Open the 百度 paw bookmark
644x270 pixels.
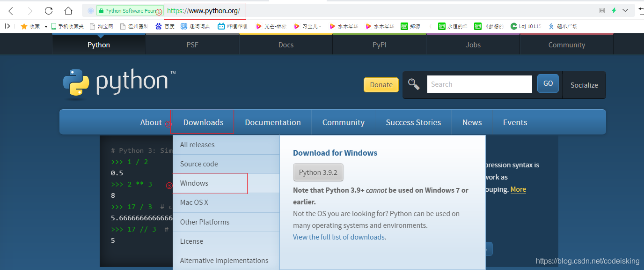(165, 26)
